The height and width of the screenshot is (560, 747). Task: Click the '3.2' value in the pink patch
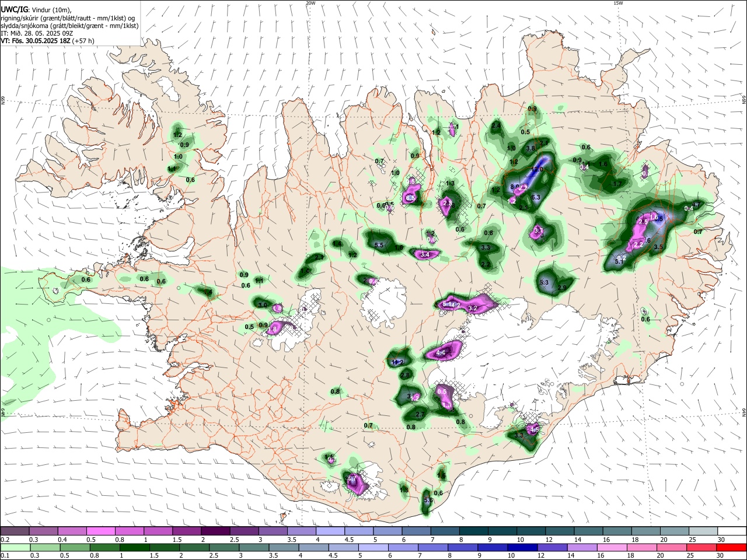(473, 307)
